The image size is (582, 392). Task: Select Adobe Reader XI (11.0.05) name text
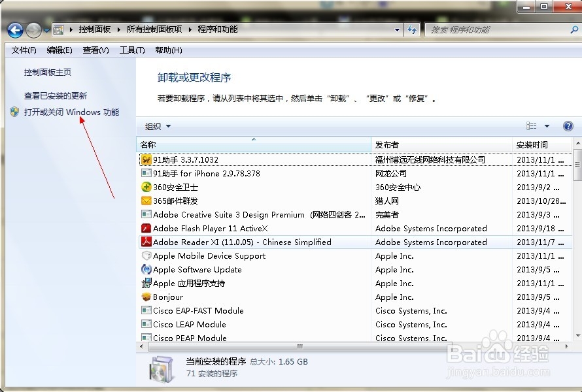(242, 242)
